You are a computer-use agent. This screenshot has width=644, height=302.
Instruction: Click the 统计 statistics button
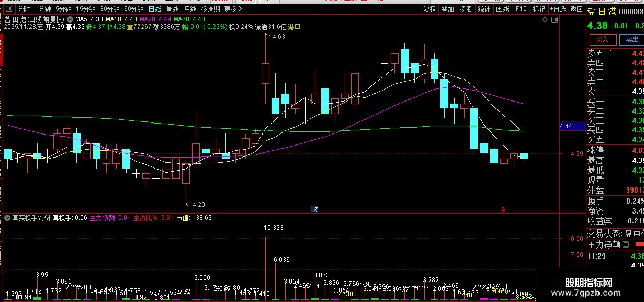pos(484,9)
